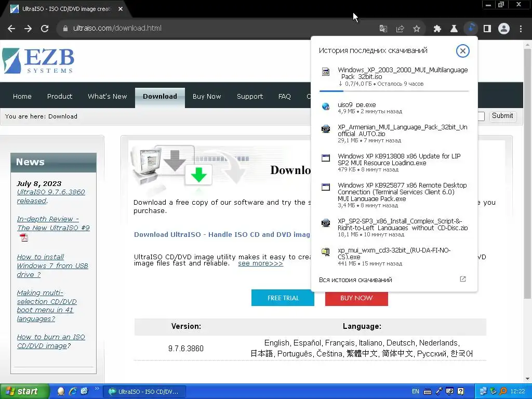532x399 pixels.
Task: Click the Windows_XP MUI iso file icon
Action: pyautogui.click(x=326, y=72)
